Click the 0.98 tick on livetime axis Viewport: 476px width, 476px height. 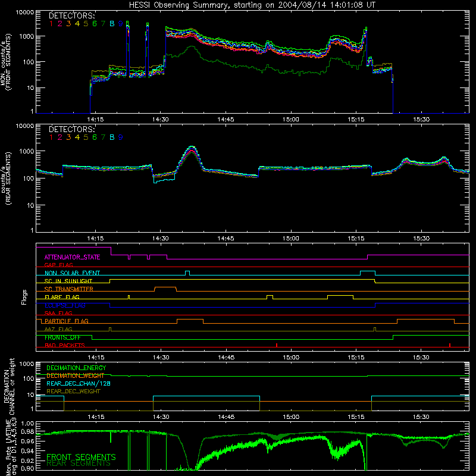28,432
